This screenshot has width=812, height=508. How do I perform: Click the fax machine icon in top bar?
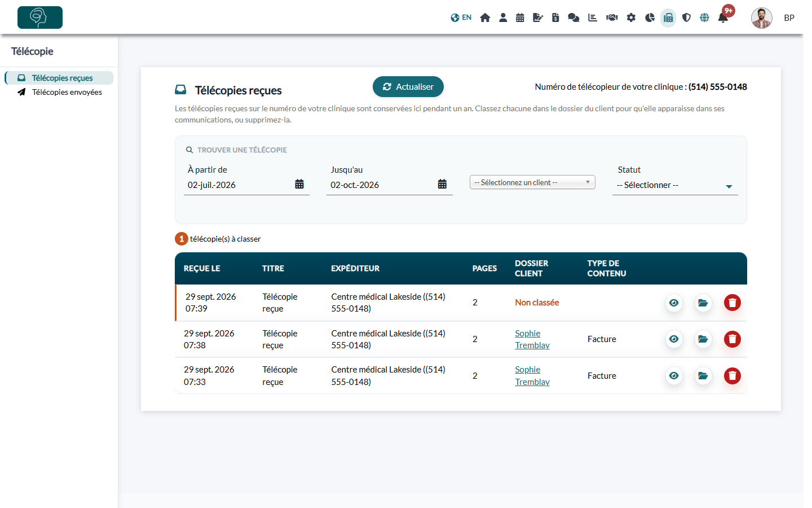(x=668, y=17)
